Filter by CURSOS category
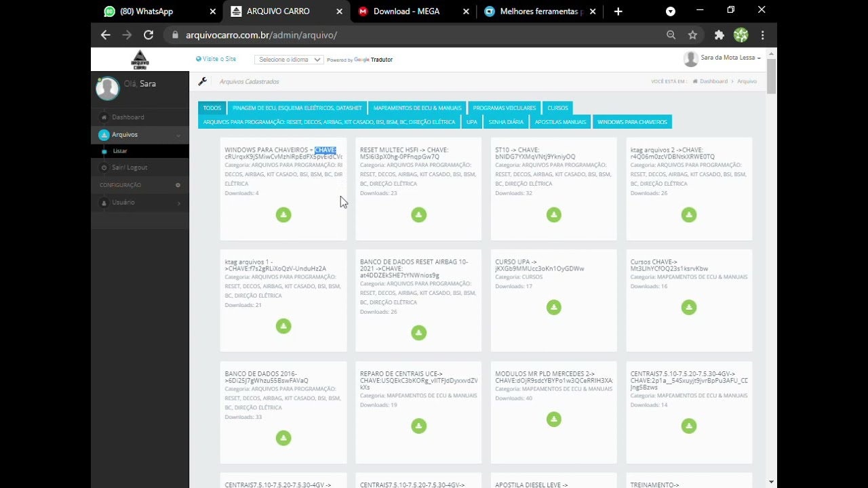The height and width of the screenshot is (488, 868). [557, 108]
